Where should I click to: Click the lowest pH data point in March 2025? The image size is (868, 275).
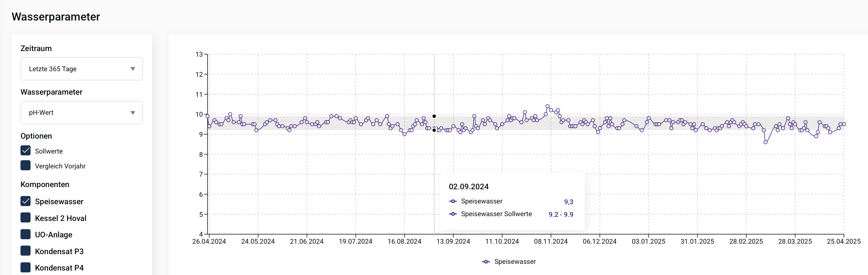766,142
